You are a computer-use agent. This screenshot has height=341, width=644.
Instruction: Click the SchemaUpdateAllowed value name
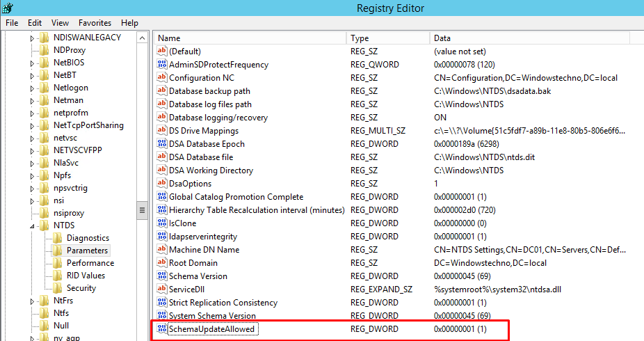click(212, 328)
